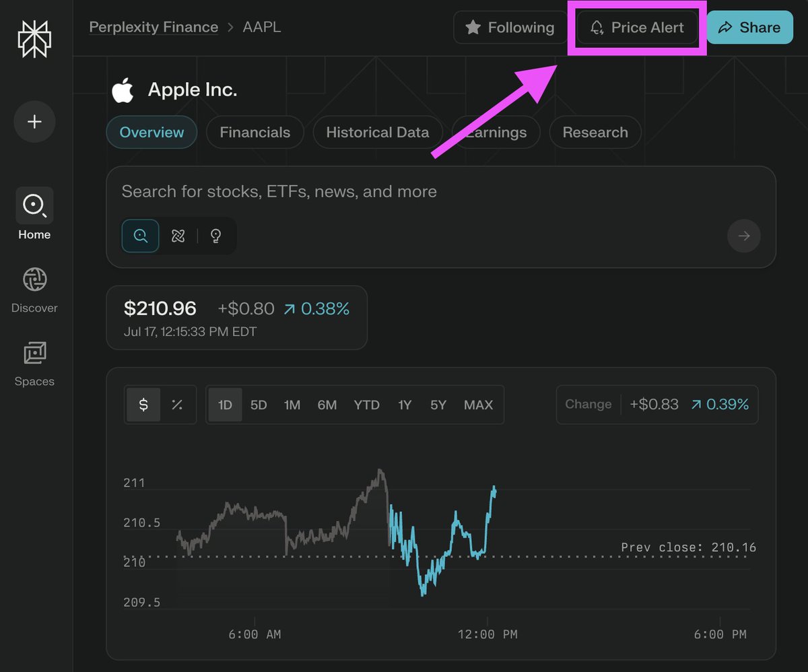Set a Price Alert
The width and height of the screenshot is (808, 672).
pos(637,28)
